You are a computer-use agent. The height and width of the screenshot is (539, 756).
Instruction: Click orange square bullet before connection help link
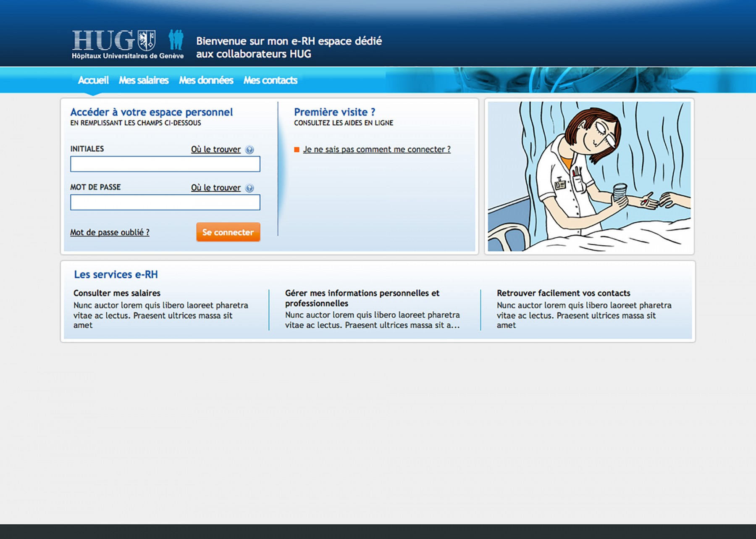(x=297, y=150)
